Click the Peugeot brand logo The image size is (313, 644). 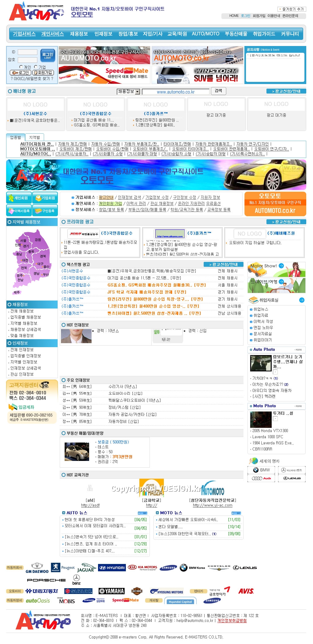point(63,568)
